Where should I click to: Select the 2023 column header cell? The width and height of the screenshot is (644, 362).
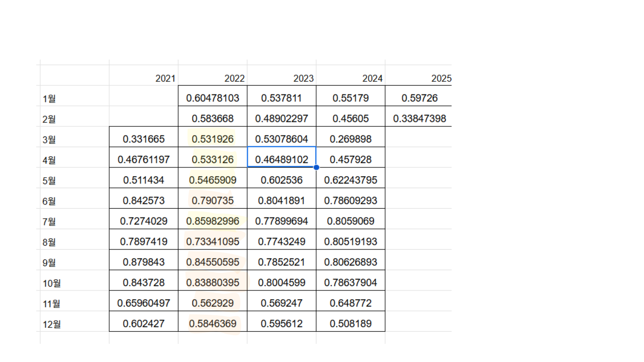point(303,78)
